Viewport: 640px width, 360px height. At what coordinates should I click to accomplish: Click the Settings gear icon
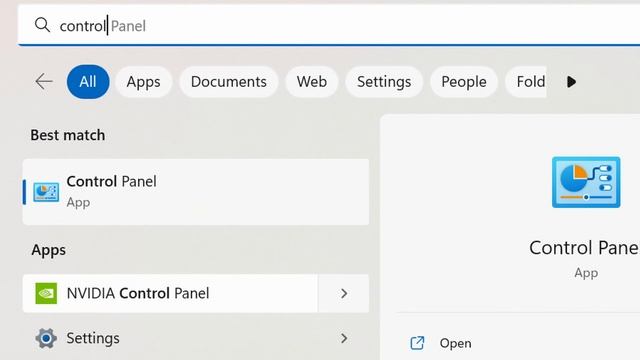[x=46, y=338]
